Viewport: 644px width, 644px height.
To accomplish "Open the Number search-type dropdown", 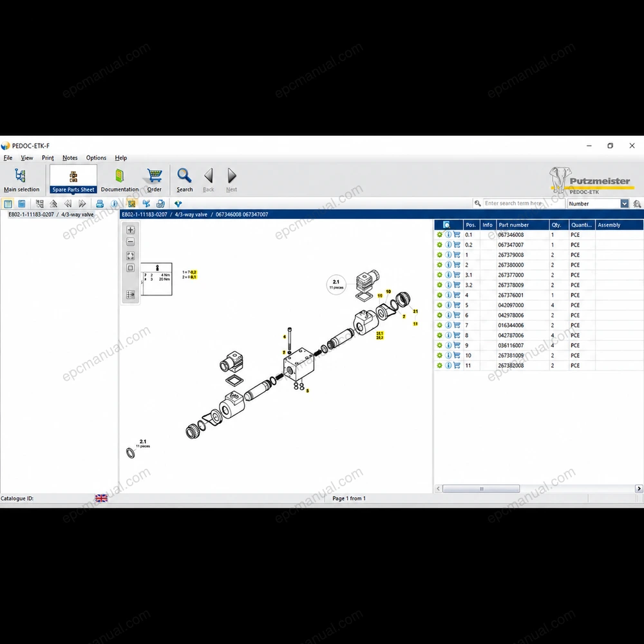I will (624, 204).
